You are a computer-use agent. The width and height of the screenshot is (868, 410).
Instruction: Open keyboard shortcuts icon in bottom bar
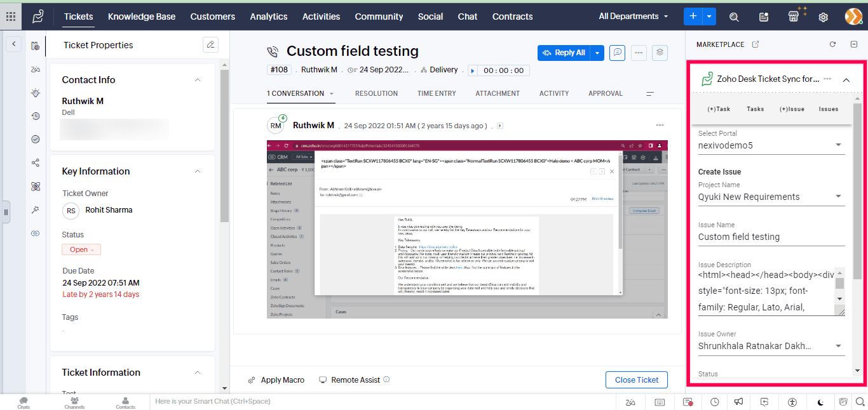coord(660,402)
